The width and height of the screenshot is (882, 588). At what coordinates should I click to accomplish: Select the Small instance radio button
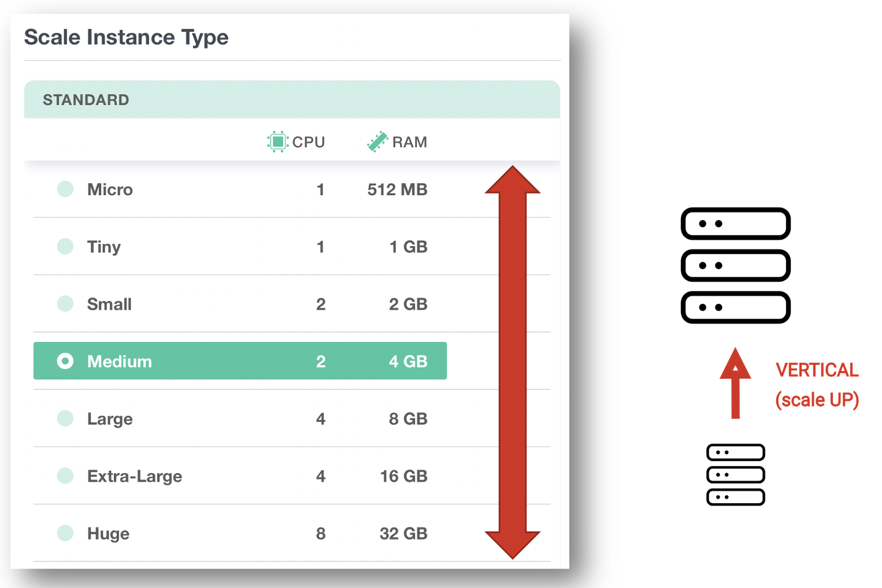coord(65,303)
